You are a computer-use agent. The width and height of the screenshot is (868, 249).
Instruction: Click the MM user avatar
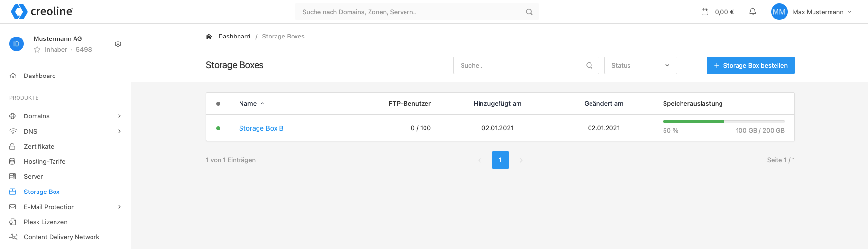pyautogui.click(x=779, y=12)
